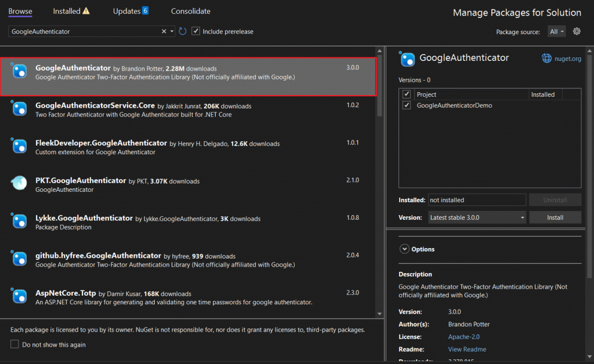
Task: Click the GoogleAuthenticatorService.Core package icon
Action: tap(19, 108)
